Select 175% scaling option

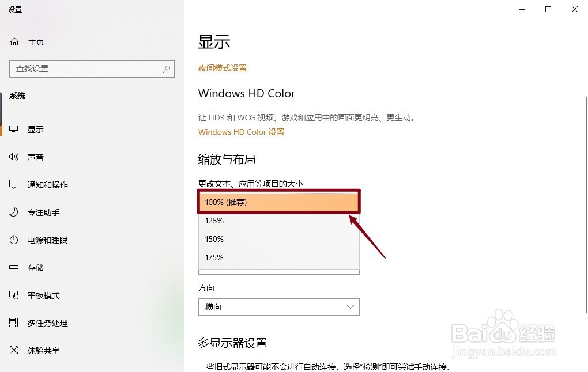pyautogui.click(x=279, y=257)
